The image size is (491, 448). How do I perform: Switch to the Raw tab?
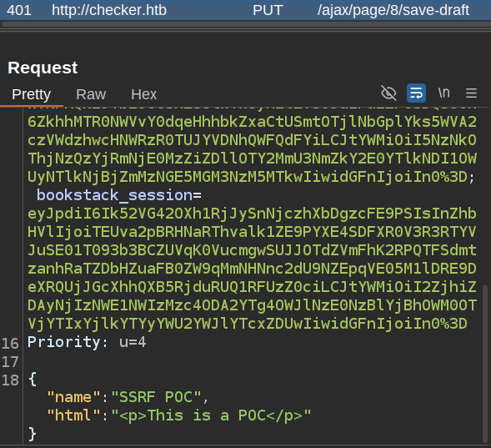(91, 94)
